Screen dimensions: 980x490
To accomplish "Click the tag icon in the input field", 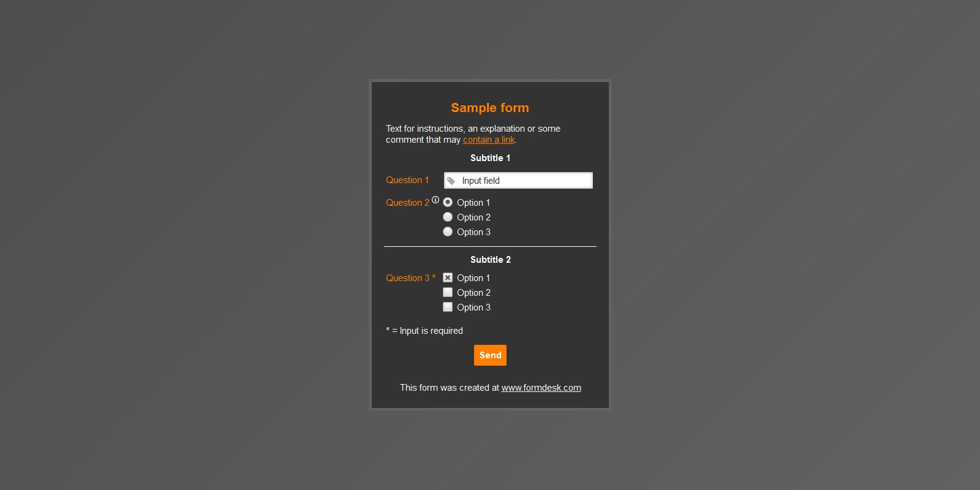I will [451, 181].
